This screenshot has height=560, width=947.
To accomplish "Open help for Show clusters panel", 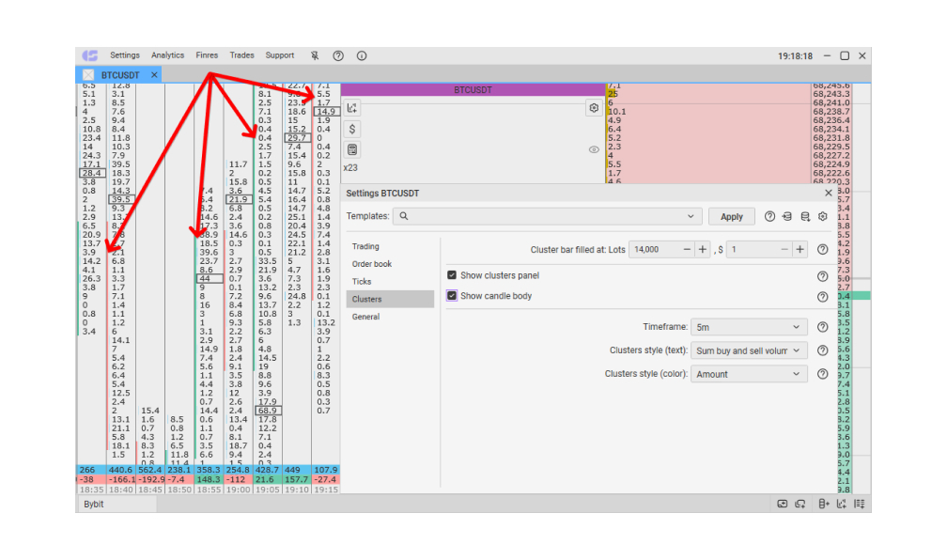I will (x=823, y=276).
